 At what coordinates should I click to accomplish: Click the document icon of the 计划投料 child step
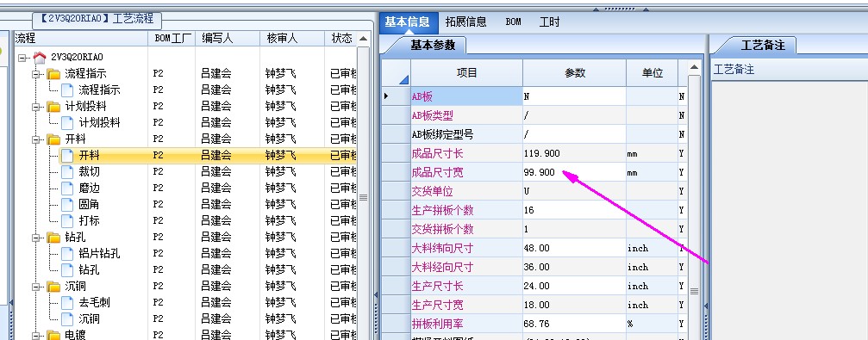point(67,122)
